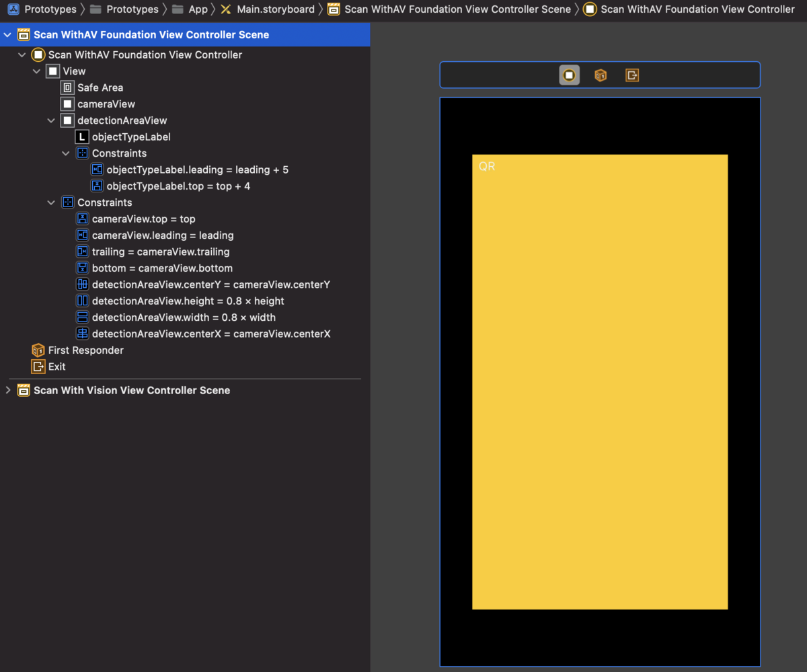Select cameraView in the outline
Image resolution: width=807 pixels, height=672 pixels.
(x=185, y=104)
